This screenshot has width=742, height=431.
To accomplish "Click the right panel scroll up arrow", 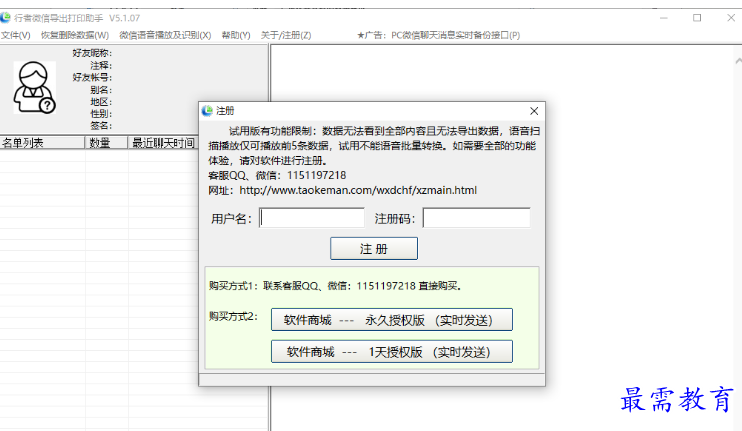I will point(738,61).
